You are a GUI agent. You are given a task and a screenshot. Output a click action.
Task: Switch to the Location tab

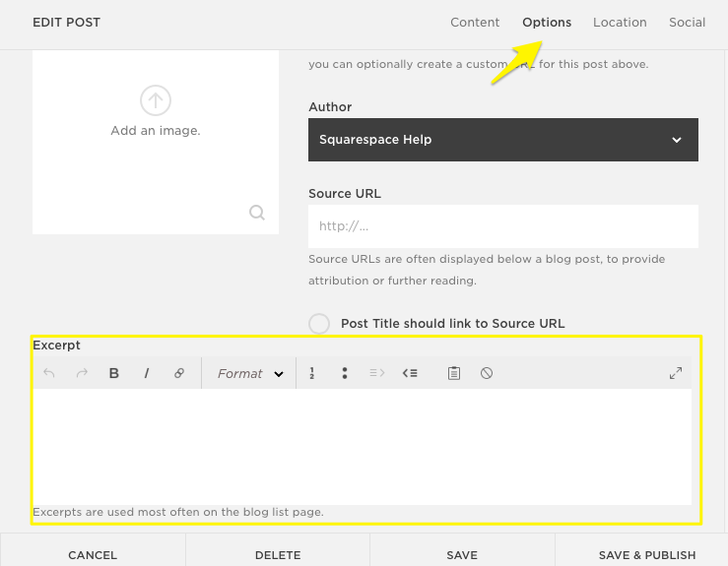pos(620,23)
